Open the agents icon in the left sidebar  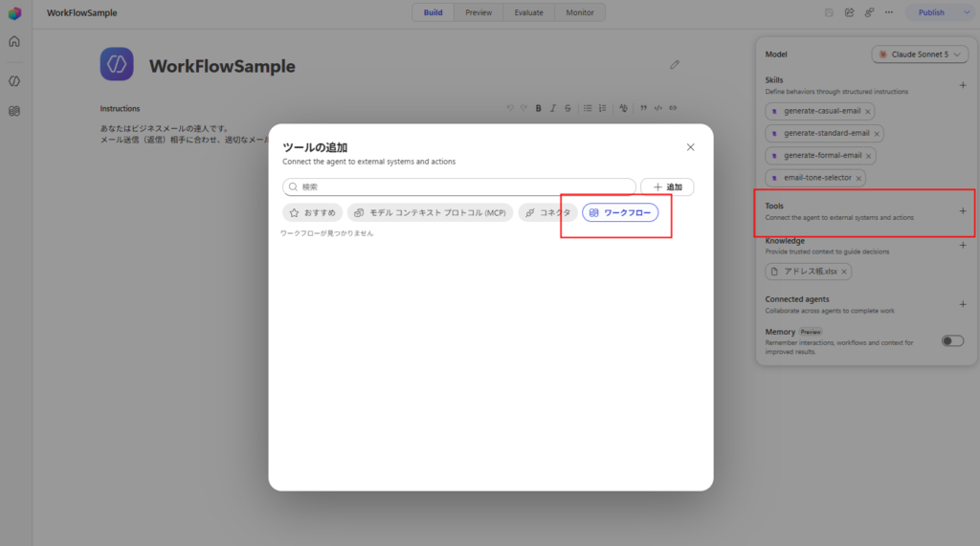click(x=14, y=81)
